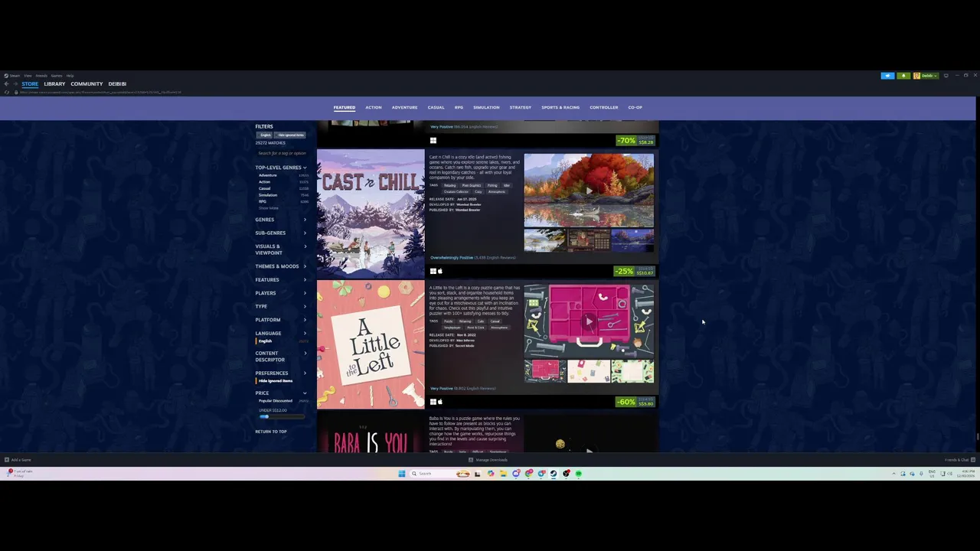Click Return to Top link
The height and width of the screenshot is (551, 980).
tap(271, 432)
